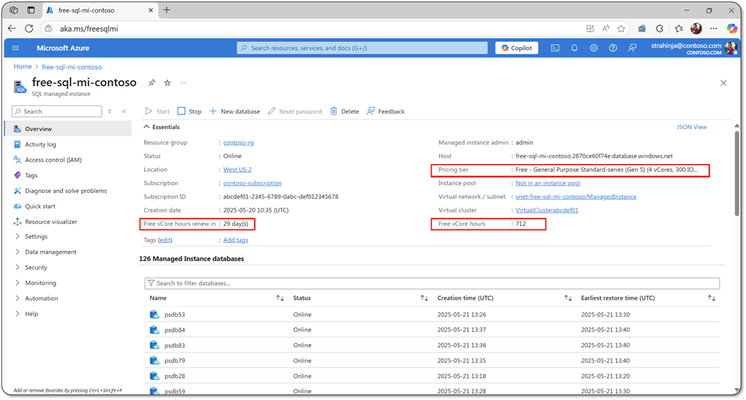The width and height of the screenshot is (746, 400).
Task: Open database psdb53
Action: pos(175,315)
